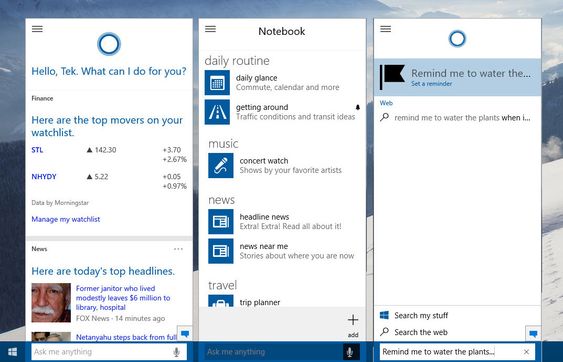The image size is (563, 362).
Task: Open the Netanyahu steps back headline
Action: tap(126, 337)
